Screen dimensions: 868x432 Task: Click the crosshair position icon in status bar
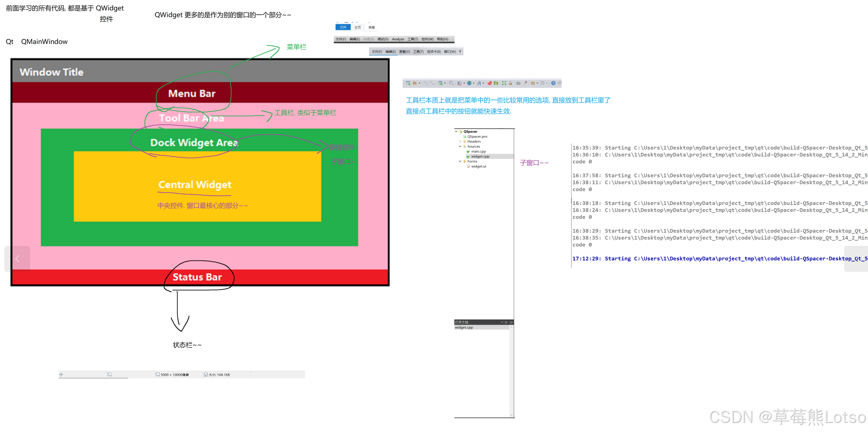coord(61,374)
